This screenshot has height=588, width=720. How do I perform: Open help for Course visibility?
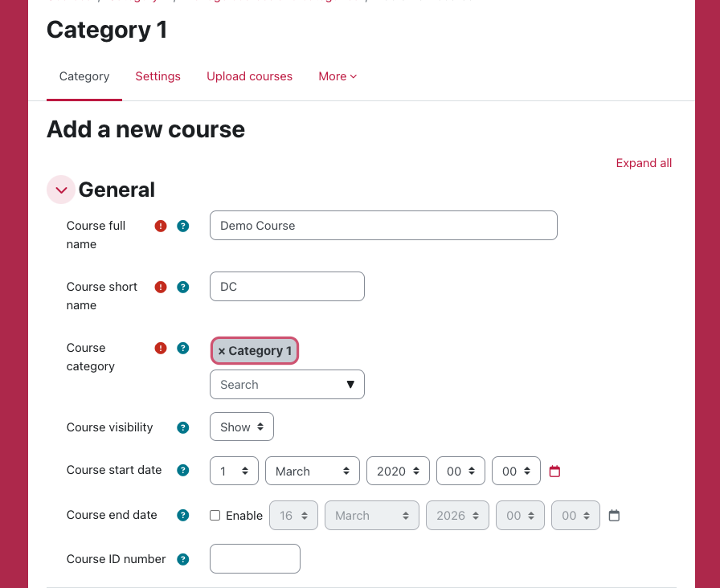(182, 427)
